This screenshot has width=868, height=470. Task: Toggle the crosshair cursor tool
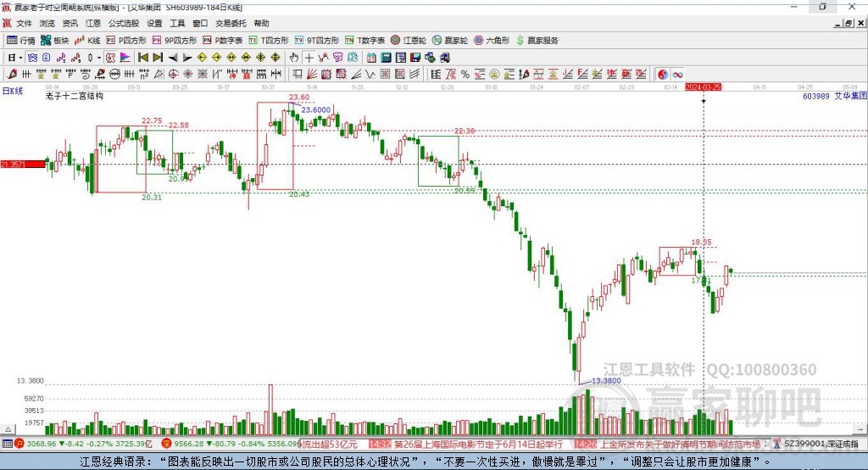point(309,58)
